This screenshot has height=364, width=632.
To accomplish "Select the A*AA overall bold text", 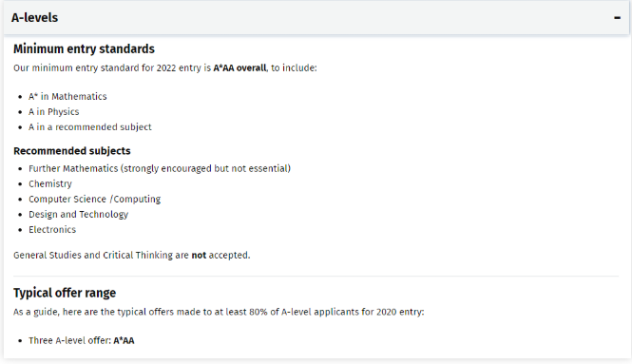I will coord(239,67).
